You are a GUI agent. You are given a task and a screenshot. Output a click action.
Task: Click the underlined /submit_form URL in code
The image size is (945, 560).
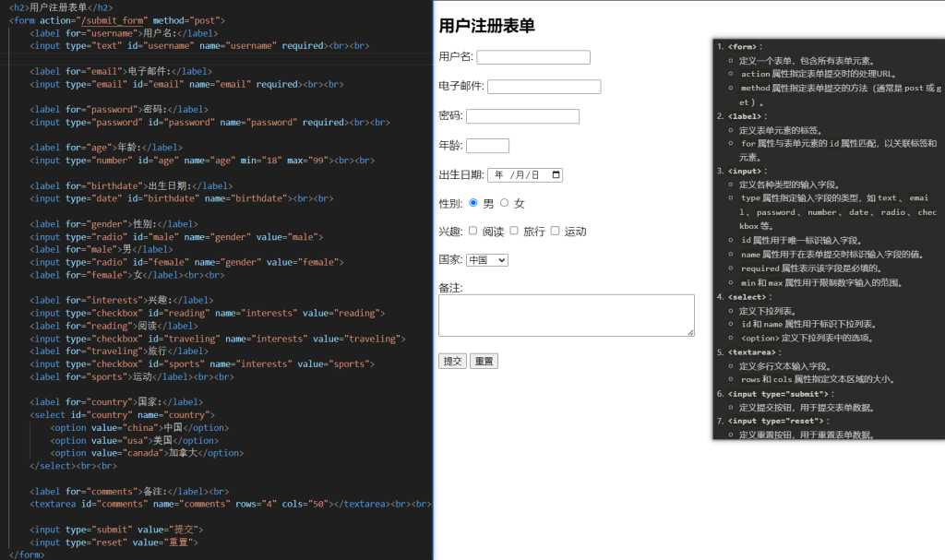[113, 20]
